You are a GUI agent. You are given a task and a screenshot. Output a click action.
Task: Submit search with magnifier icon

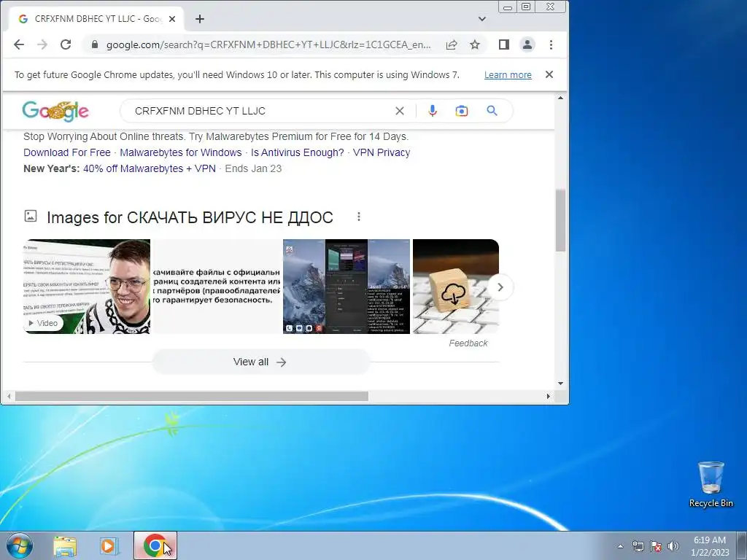click(492, 111)
